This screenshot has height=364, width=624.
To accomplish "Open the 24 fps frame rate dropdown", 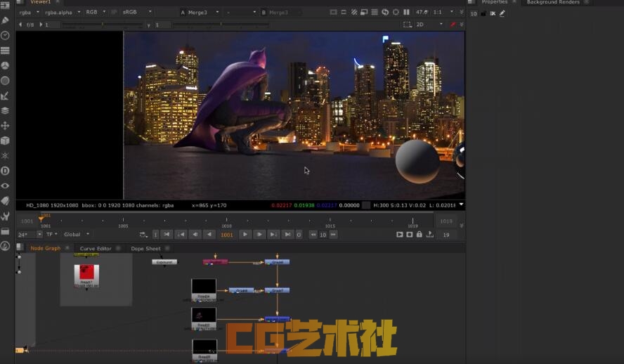I will click(30, 235).
